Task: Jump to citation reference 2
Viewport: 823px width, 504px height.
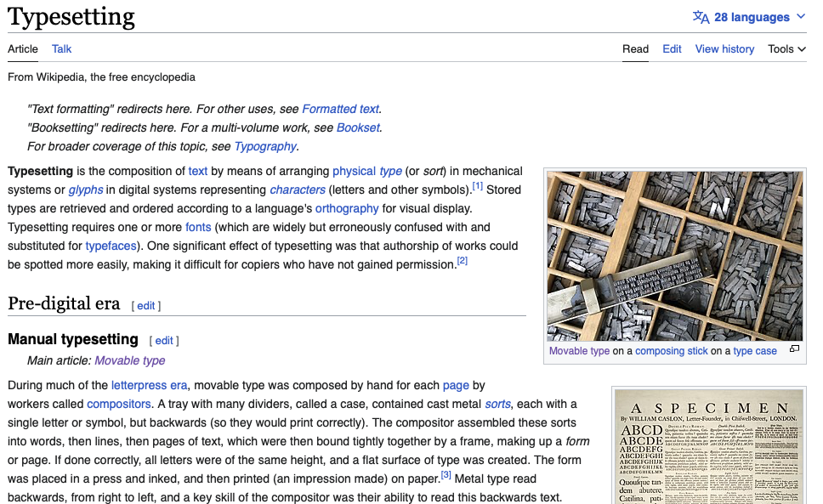Action: pos(462,261)
